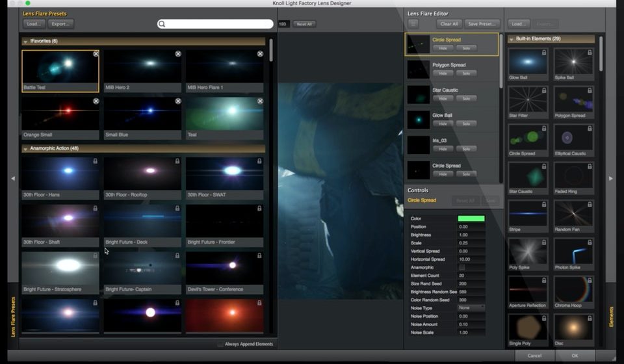Image resolution: width=624 pixels, height=364 pixels.
Task: Click lock icon on Stripe element
Action: coord(544,204)
